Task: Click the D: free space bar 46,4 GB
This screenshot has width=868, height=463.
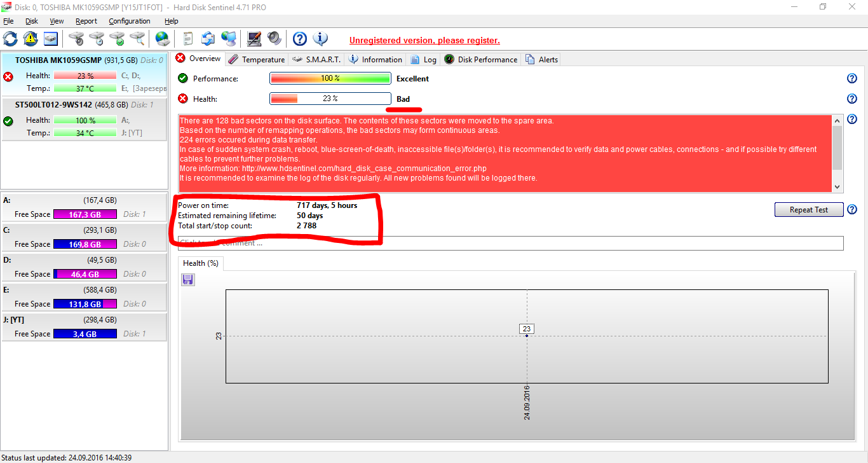Action: (x=85, y=275)
